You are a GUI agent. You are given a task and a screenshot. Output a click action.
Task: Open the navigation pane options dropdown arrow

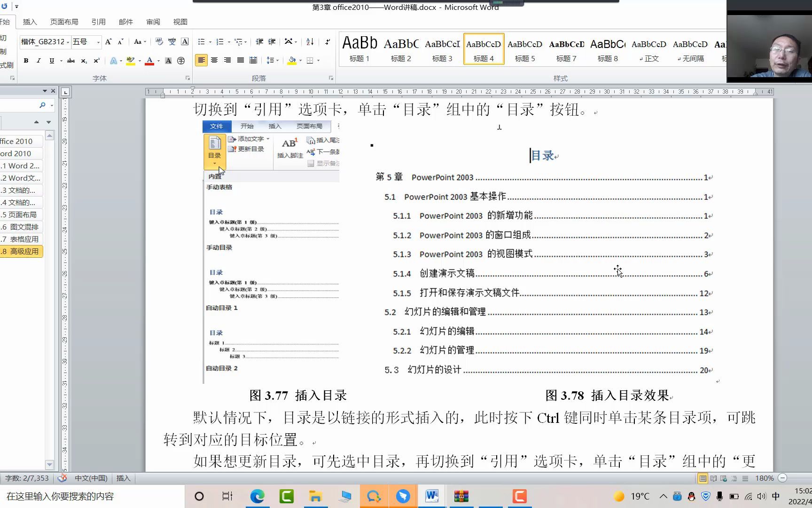pyautogui.click(x=45, y=91)
